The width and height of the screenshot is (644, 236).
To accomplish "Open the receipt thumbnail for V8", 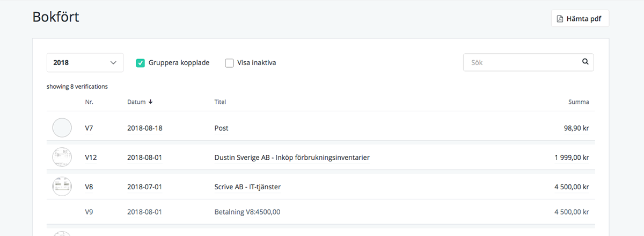I will tap(62, 187).
